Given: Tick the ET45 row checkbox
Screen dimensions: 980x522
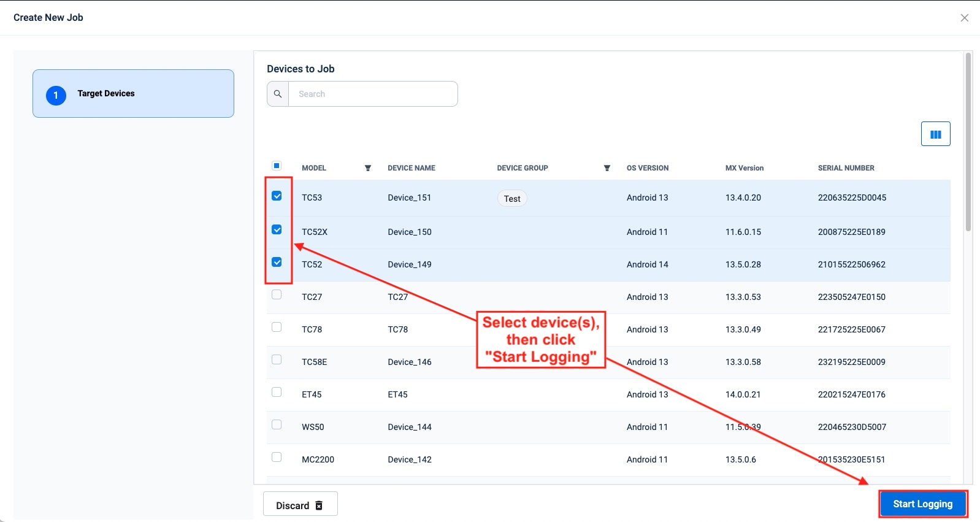Looking at the screenshot, I should 277,393.
